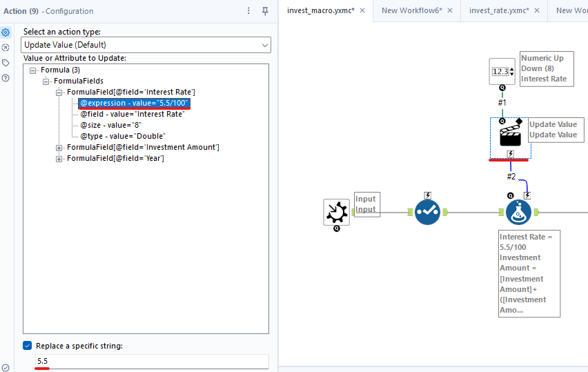Toggle the Replace a specific string checkbox
588x372 pixels.
(x=28, y=345)
